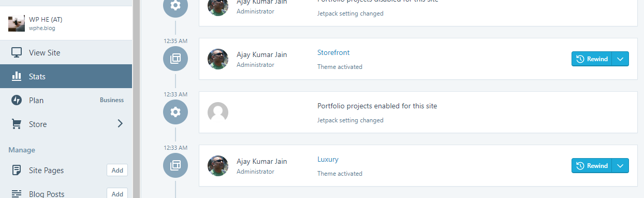Click Add next to Blog Posts
Image resolution: width=644 pixels, height=198 pixels.
(x=117, y=193)
